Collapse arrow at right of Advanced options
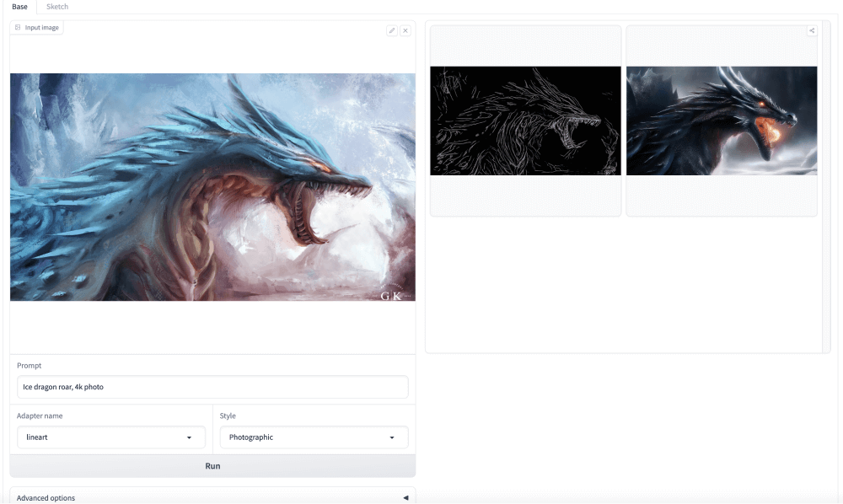Viewport: 843px width, 504px height. click(x=405, y=497)
